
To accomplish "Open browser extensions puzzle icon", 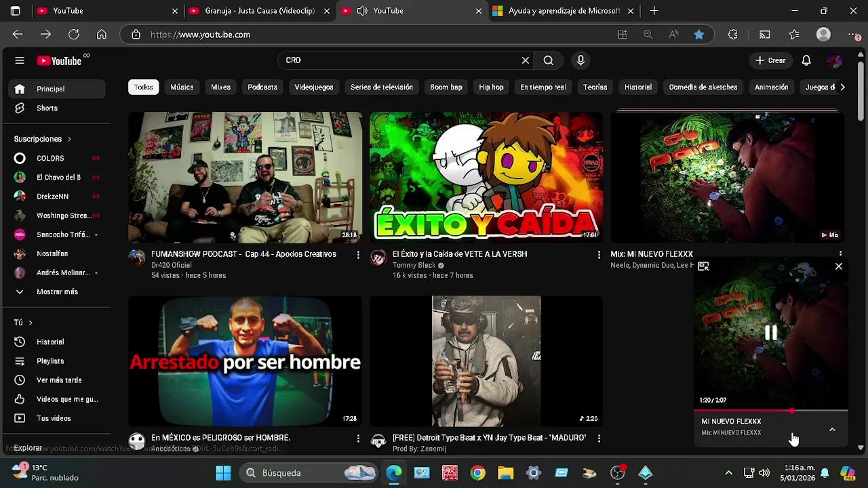I will 732,35.
